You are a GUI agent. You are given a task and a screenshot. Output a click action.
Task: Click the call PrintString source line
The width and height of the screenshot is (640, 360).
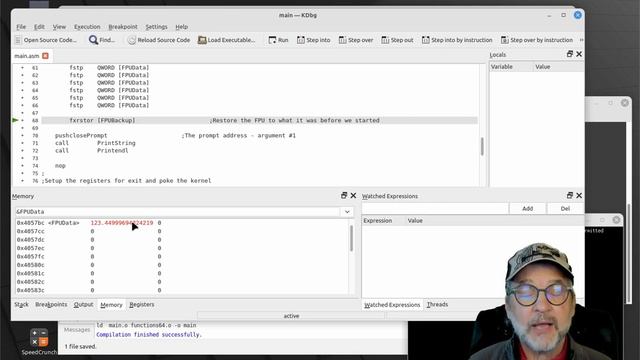click(95, 143)
